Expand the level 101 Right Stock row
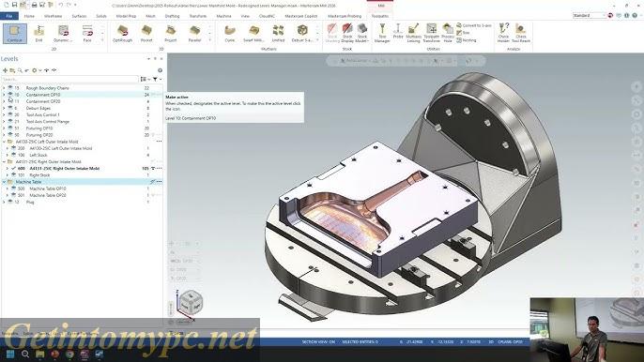The height and width of the screenshot is (362, 644). [8, 174]
